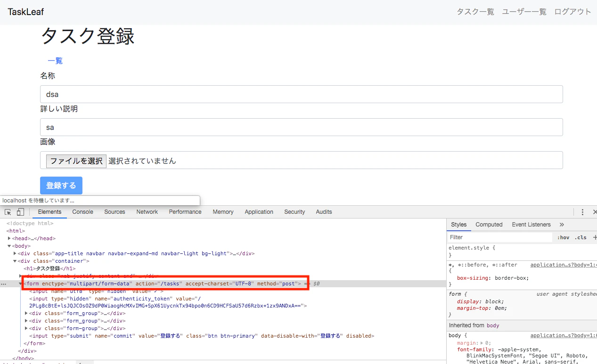Expand the last form-group div node
Viewport: 597px width, 364px height.
pos(26,328)
